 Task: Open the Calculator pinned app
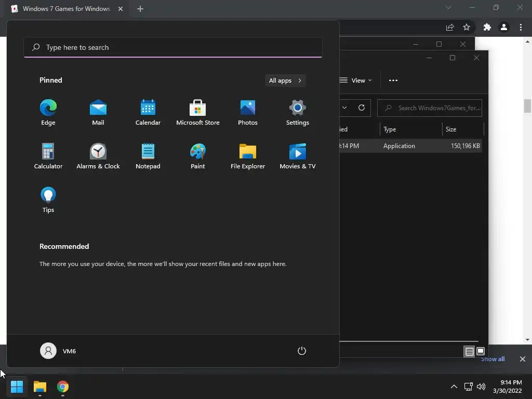48,156
